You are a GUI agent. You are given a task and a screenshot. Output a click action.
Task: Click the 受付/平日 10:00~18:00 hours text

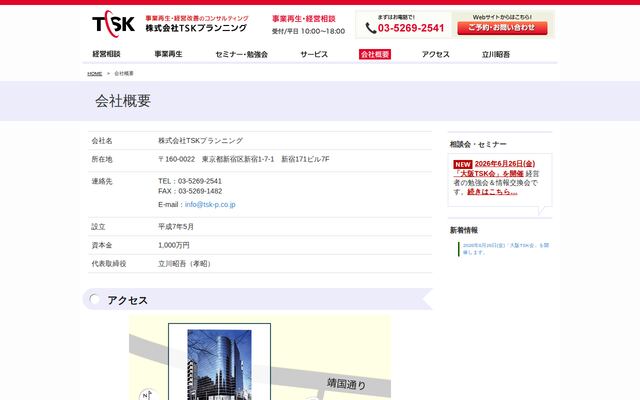[x=309, y=31]
